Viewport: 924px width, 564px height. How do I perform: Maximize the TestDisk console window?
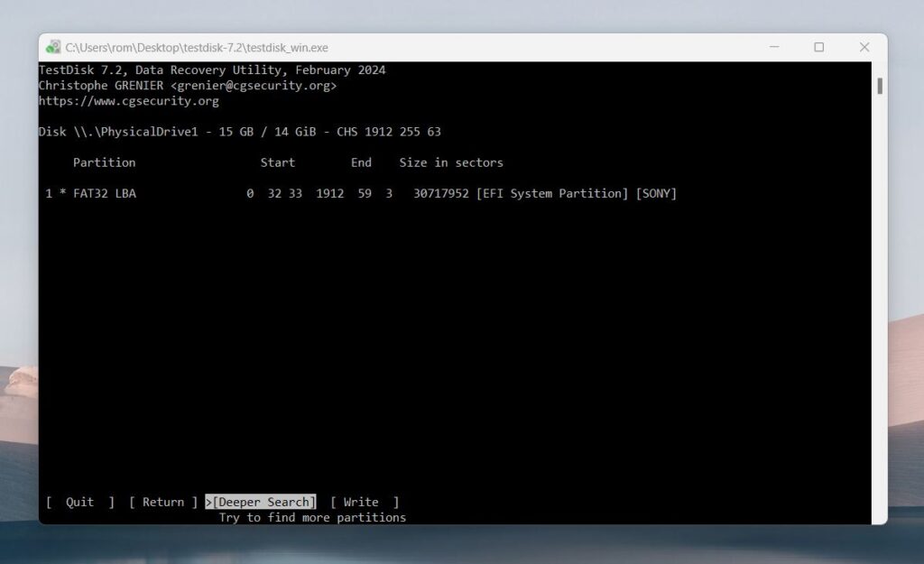click(x=818, y=47)
